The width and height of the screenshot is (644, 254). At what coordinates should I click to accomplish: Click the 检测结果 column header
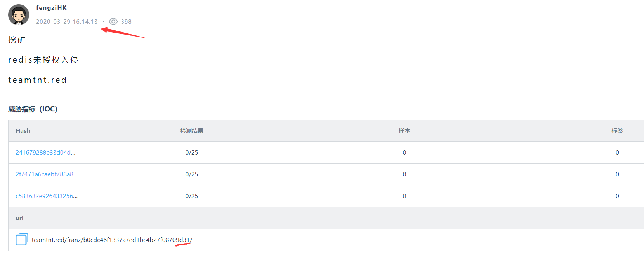click(x=191, y=131)
